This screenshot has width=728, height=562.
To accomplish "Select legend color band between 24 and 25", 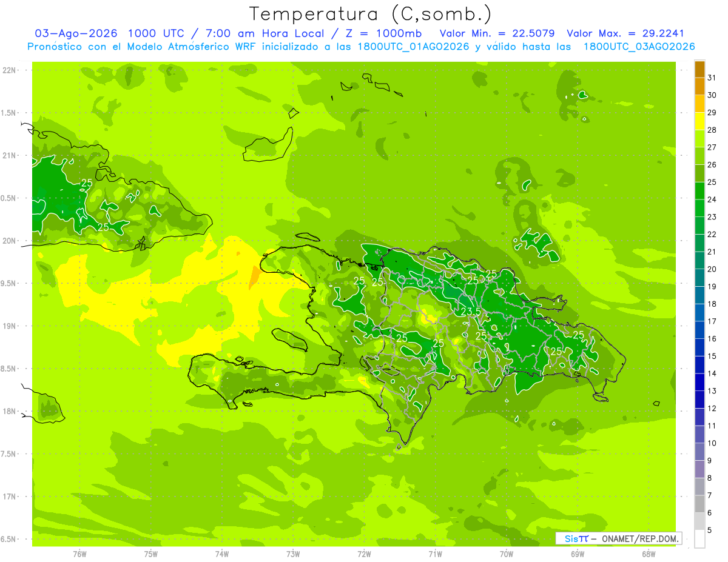I will (x=699, y=191).
